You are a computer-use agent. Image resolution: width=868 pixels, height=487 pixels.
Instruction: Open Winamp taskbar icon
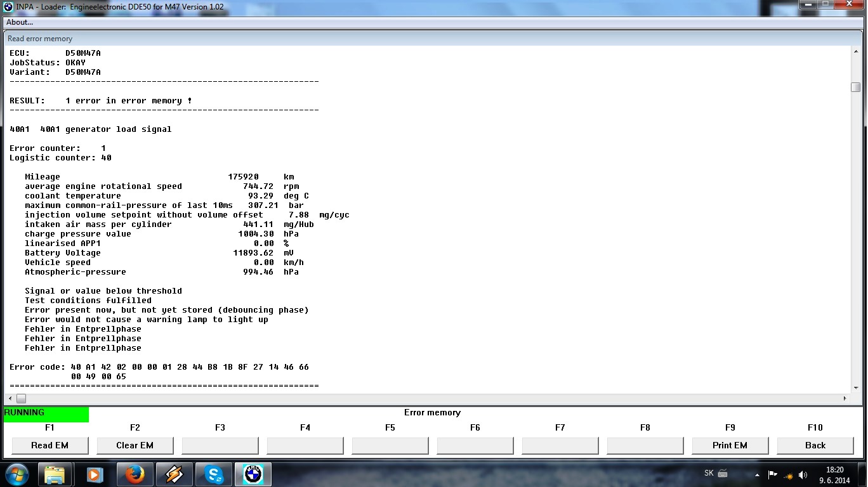pos(173,474)
